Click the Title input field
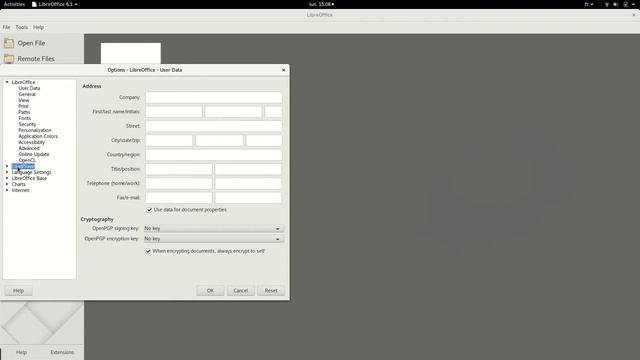The height and width of the screenshot is (360, 640). 179,169
